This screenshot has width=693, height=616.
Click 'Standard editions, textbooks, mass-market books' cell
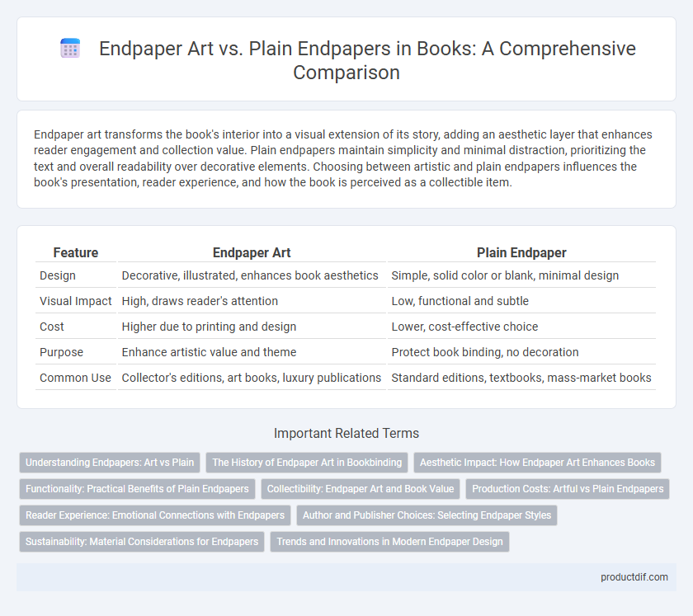tap(521, 379)
